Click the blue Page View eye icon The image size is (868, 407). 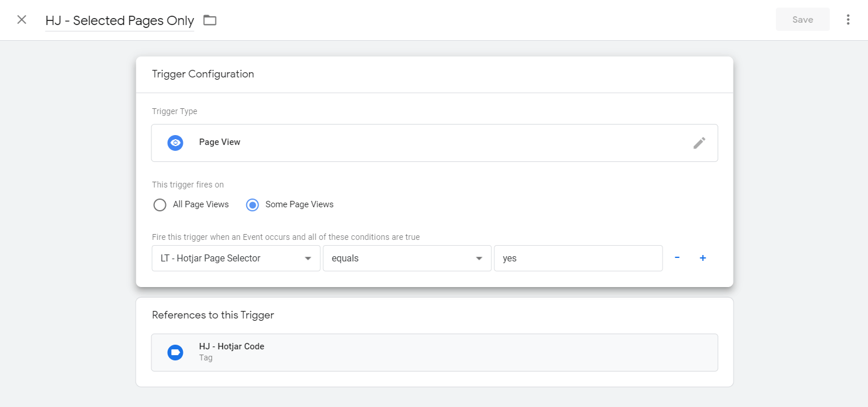[x=175, y=143]
